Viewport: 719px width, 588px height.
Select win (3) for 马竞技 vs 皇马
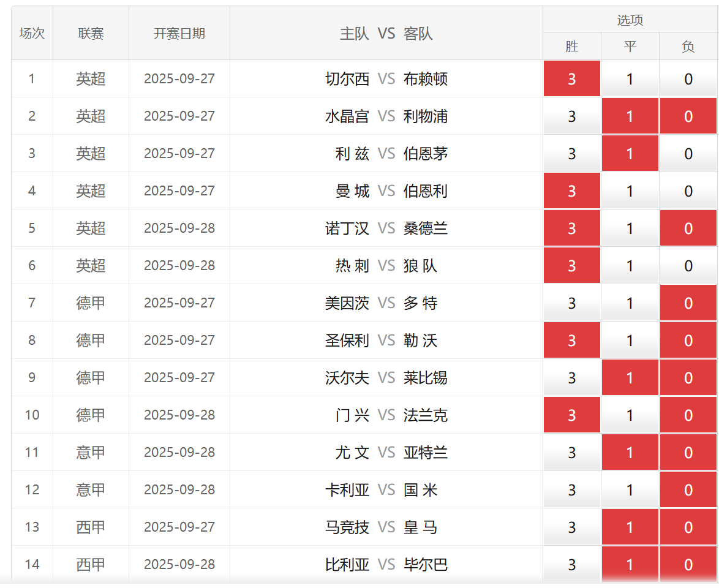(x=571, y=527)
